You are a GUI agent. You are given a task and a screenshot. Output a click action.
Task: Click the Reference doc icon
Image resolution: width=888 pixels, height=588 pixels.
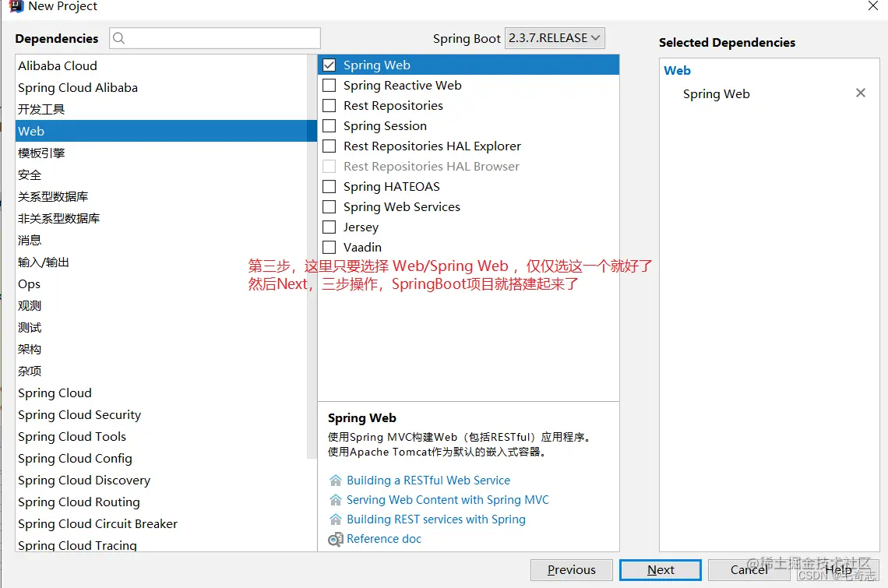pos(335,539)
